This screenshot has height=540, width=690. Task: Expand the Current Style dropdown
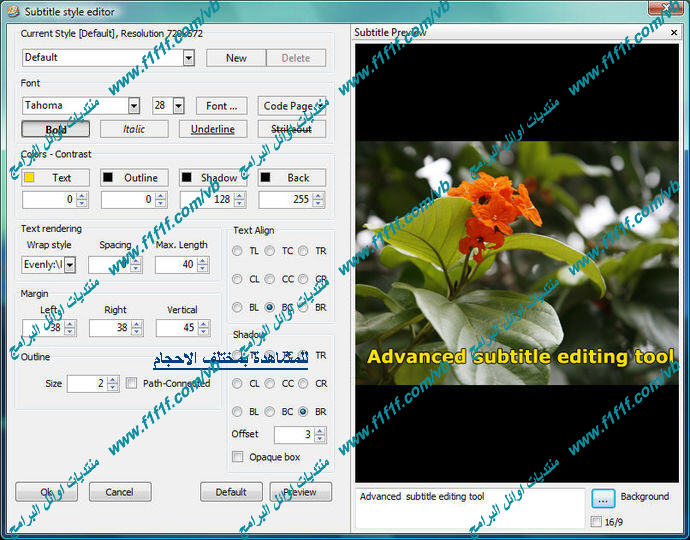point(188,58)
